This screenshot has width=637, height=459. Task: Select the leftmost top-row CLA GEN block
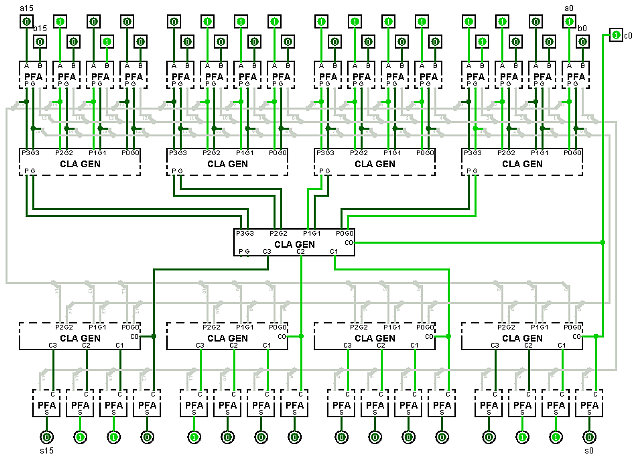click(80, 163)
